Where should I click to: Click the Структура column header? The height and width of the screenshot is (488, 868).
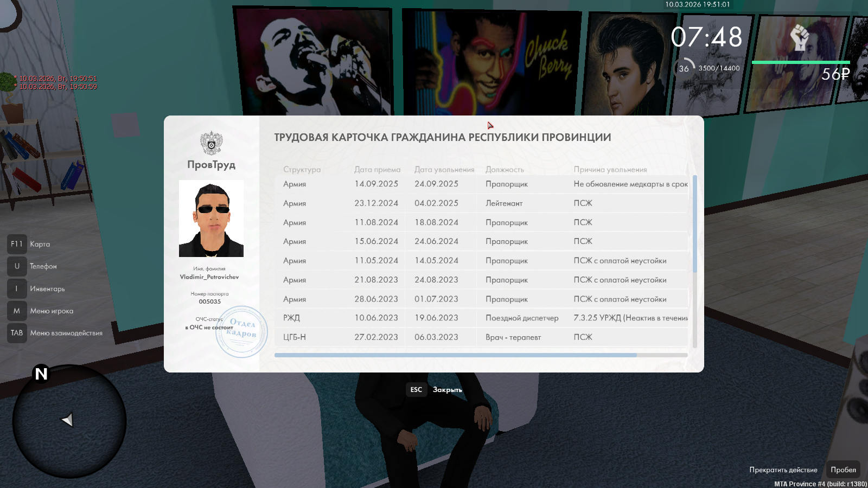(302, 170)
